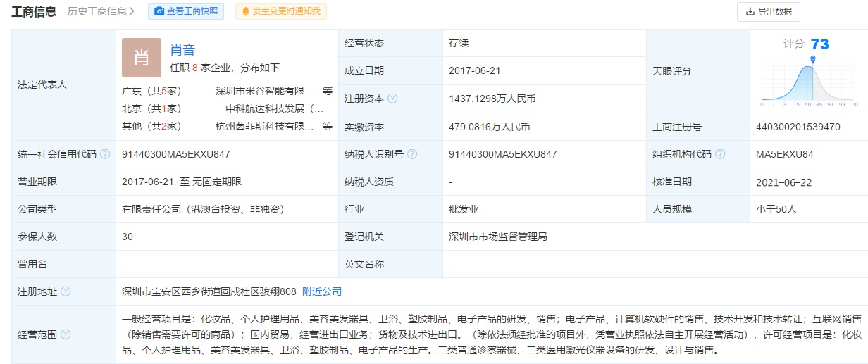Image resolution: width=868 pixels, height=364 pixels.
Task: Click the help icon next to 统一社会信用代码
Action: (105, 154)
